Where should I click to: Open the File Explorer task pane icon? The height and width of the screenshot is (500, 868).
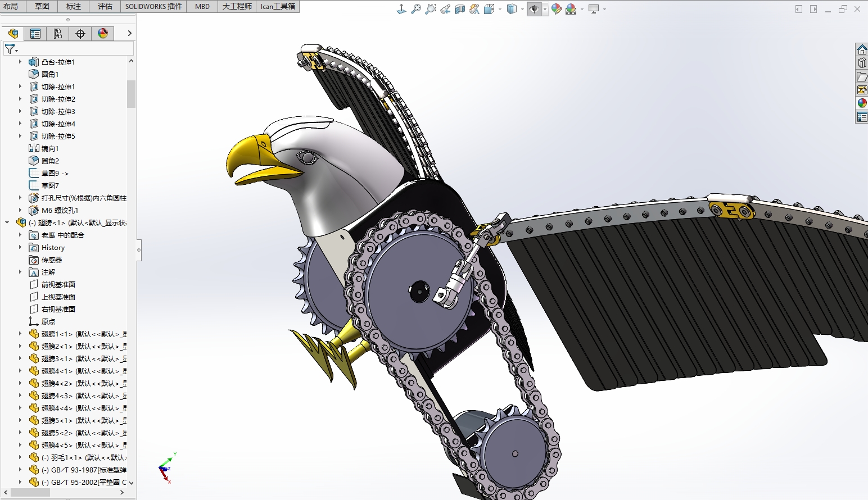tap(862, 76)
